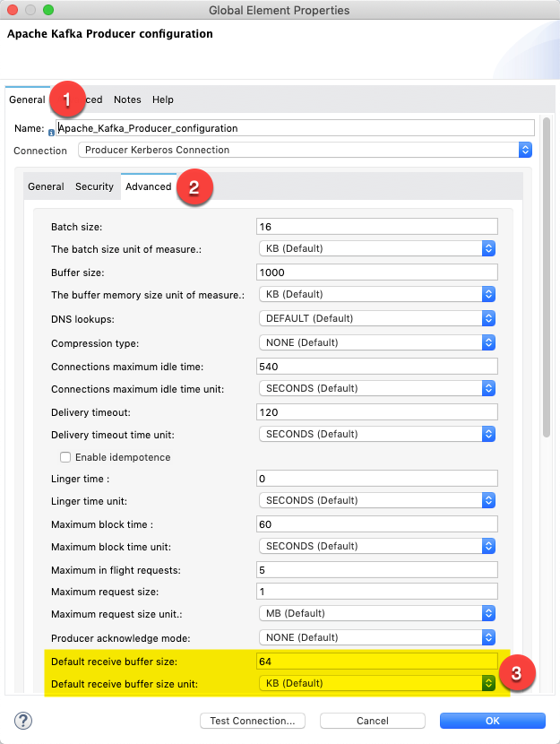
Task: Open the help question mark icon
Action: pyautogui.click(x=23, y=721)
